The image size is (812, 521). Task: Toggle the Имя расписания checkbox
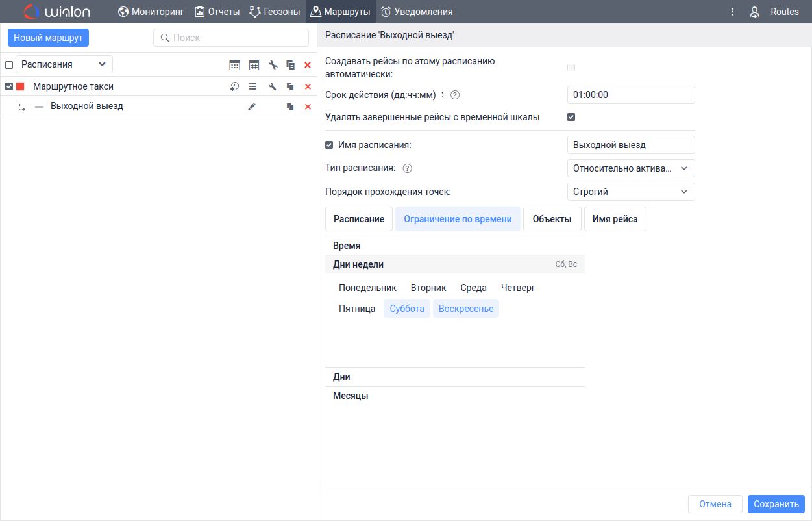(x=329, y=145)
